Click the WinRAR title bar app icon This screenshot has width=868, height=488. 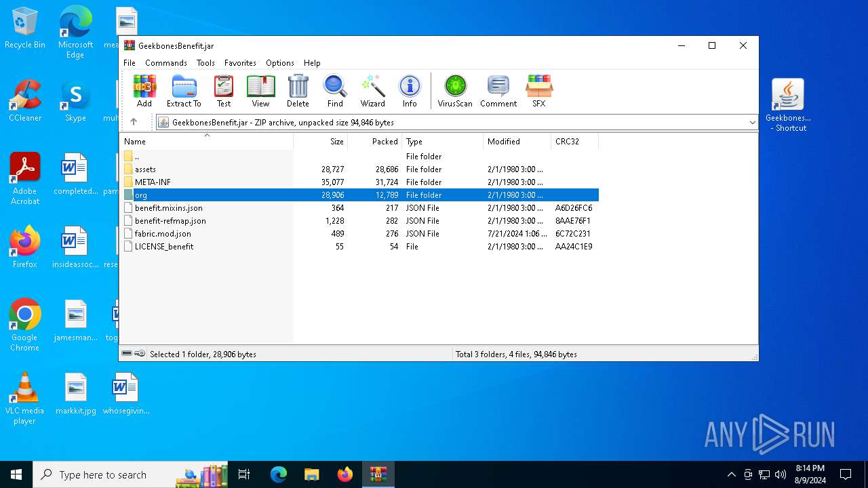pyautogui.click(x=129, y=45)
